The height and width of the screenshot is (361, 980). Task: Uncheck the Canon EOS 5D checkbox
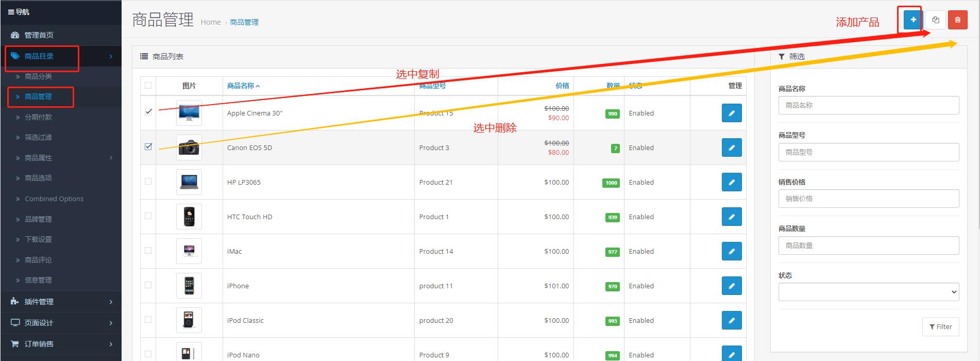[x=148, y=146]
